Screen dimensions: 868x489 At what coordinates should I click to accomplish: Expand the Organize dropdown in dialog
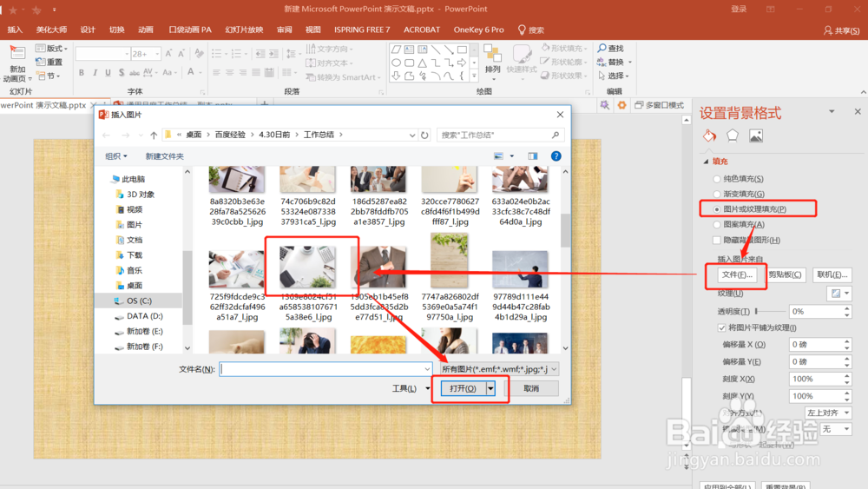point(116,156)
